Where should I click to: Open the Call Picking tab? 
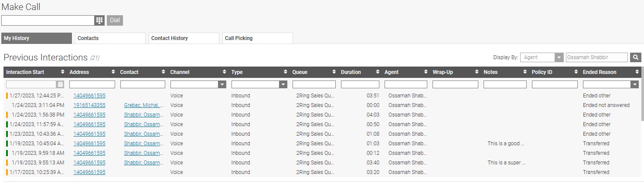coord(257,38)
